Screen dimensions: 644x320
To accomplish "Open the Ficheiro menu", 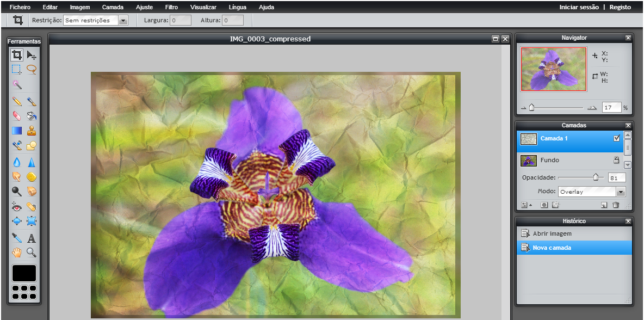I will click(x=20, y=7).
